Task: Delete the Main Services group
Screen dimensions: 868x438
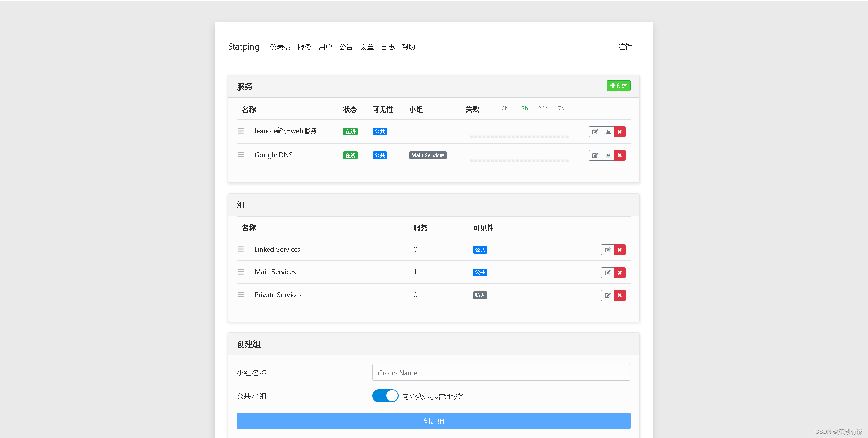Action: (x=620, y=273)
